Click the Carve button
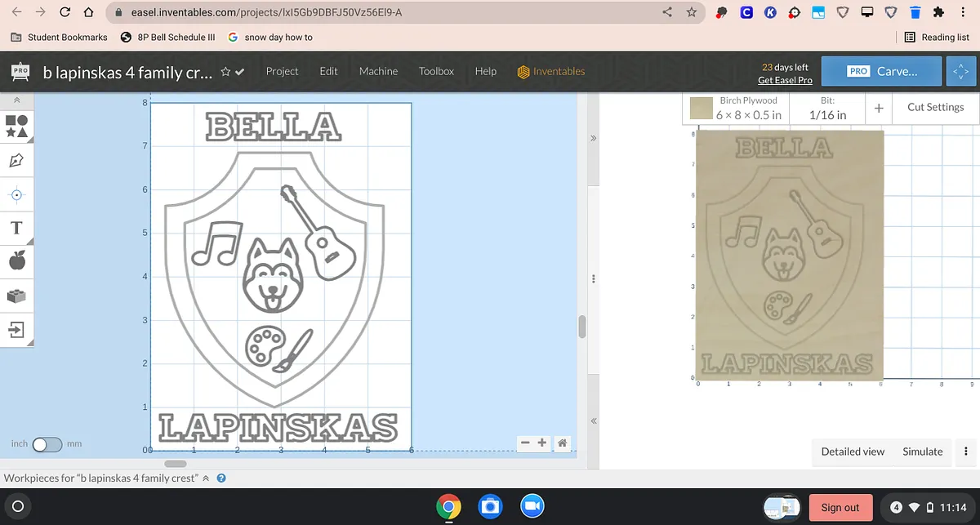Image resolution: width=980 pixels, height=525 pixels. pyautogui.click(x=881, y=71)
